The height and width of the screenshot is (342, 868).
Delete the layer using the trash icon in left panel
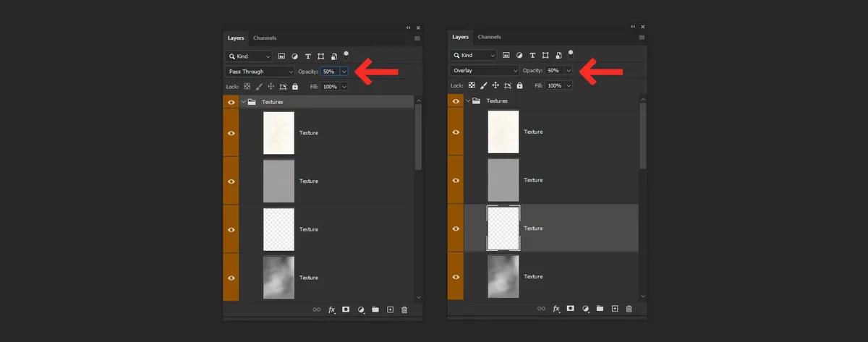[404, 309]
